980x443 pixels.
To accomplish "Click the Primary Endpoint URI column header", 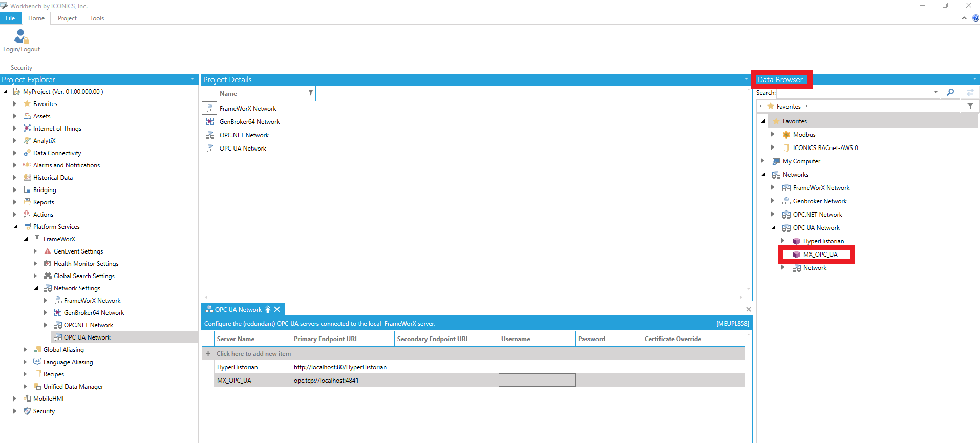I will point(343,339).
